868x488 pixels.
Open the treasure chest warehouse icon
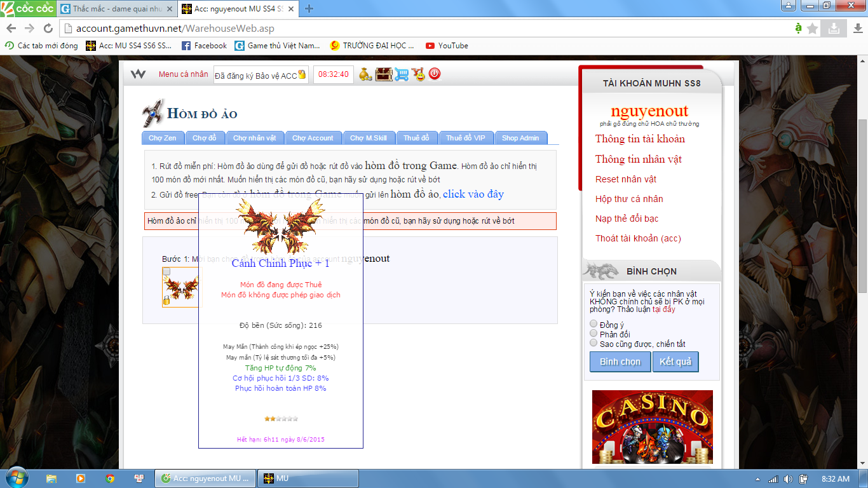click(383, 74)
